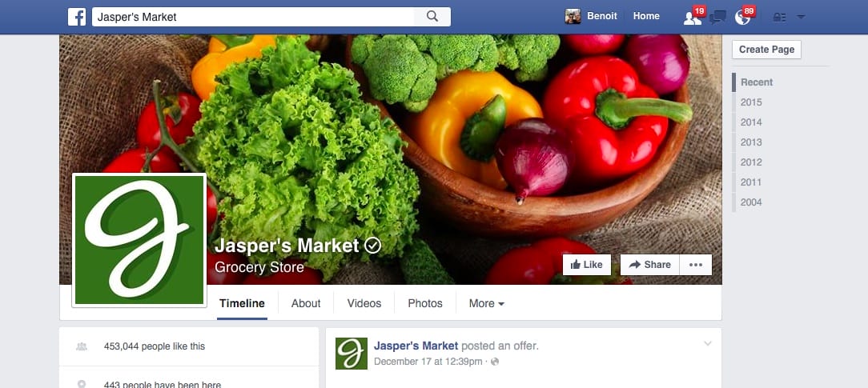Screen dimensions: 868x388
Task: Click Benoit's profile picture thumbnail
Action: pyautogui.click(x=573, y=17)
